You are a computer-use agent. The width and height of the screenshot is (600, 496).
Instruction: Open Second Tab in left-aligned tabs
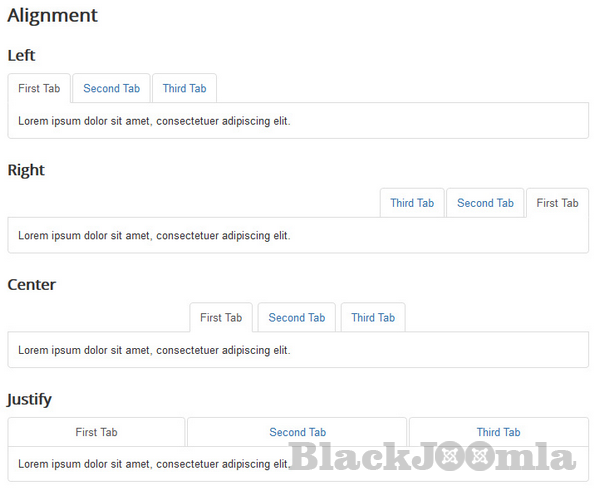coord(111,88)
